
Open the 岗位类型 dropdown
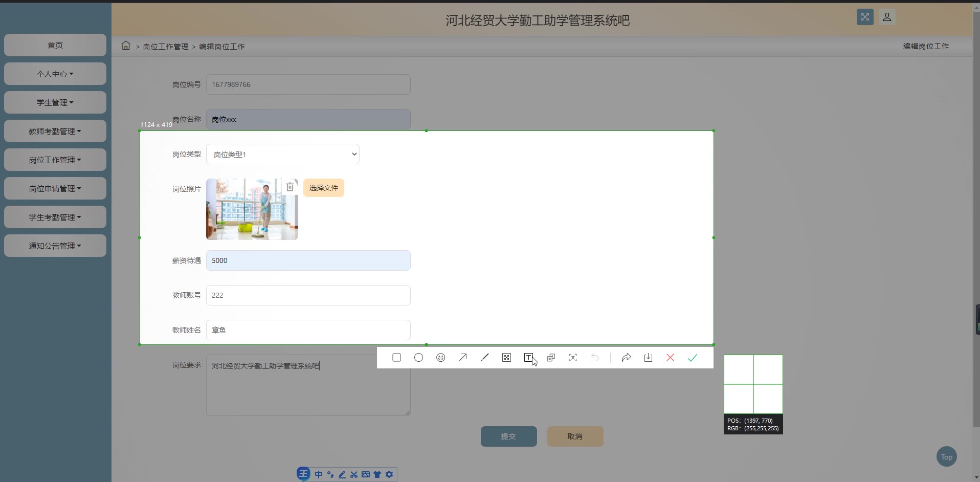[x=283, y=154]
